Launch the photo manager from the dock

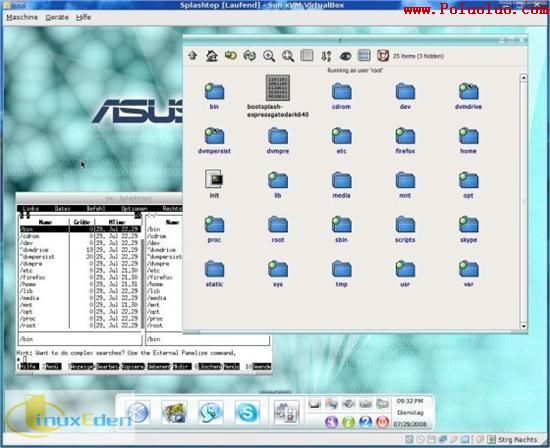(x=174, y=412)
